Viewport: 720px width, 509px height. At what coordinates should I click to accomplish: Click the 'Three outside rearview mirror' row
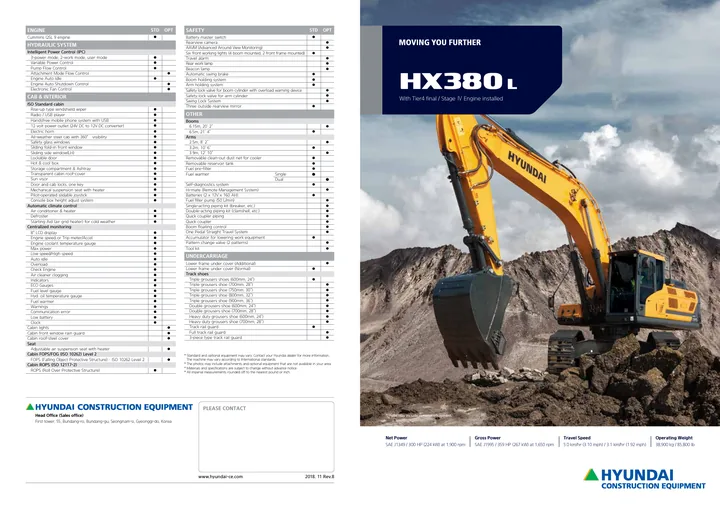pos(259,106)
